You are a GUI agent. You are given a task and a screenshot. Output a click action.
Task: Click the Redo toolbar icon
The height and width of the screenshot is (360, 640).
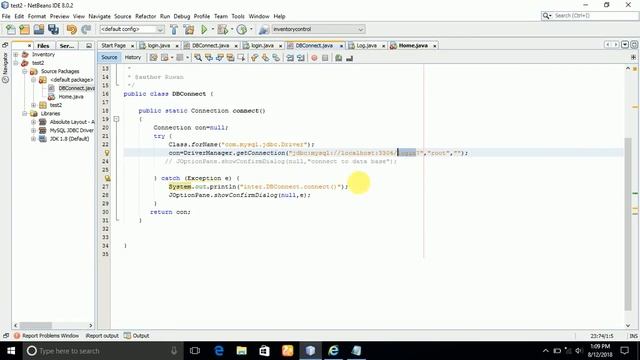[86, 29]
